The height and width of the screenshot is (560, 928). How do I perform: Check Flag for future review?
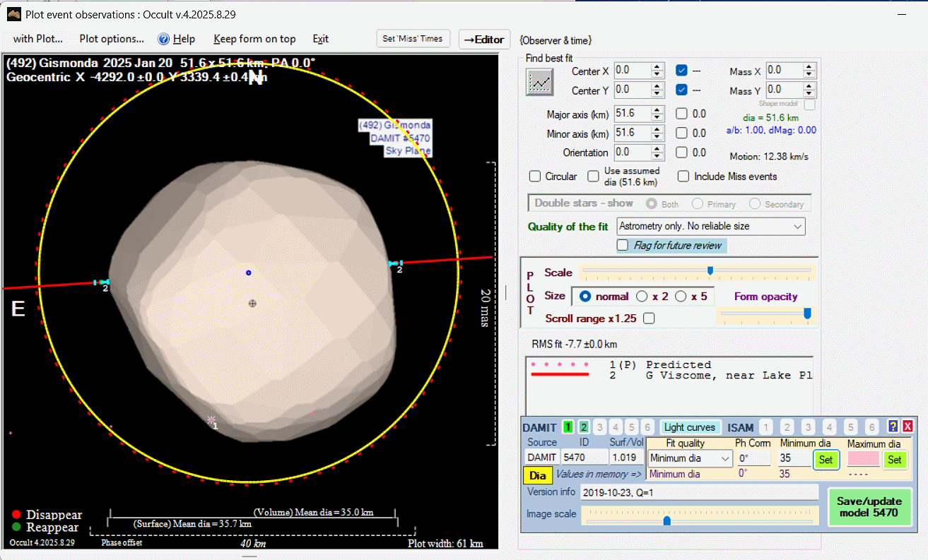pos(623,245)
